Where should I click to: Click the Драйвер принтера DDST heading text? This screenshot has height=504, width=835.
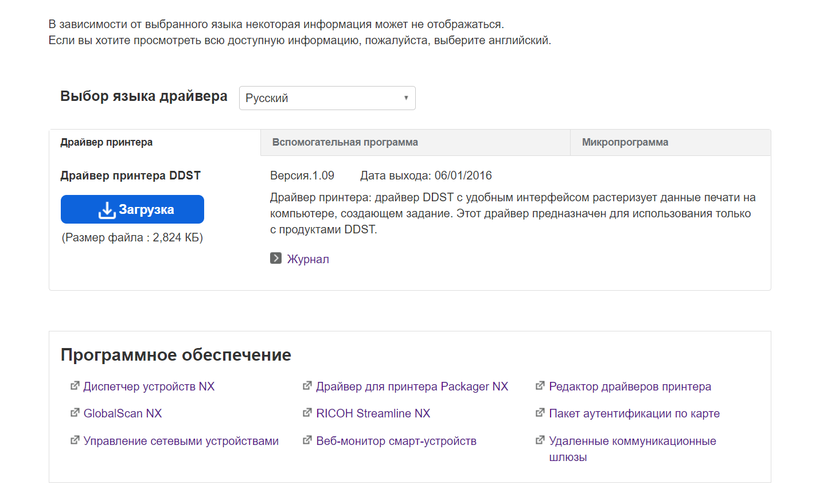pyautogui.click(x=131, y=175)
